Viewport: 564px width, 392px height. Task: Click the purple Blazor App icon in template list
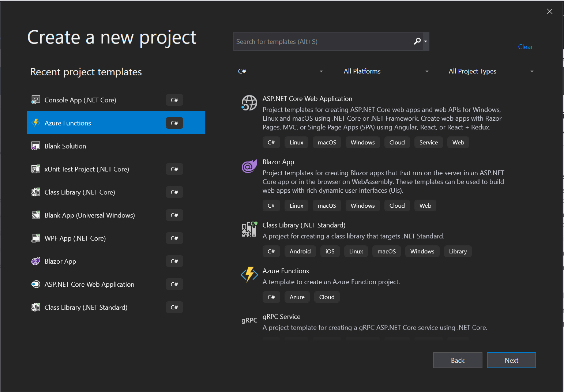click(x=249, y=166)
